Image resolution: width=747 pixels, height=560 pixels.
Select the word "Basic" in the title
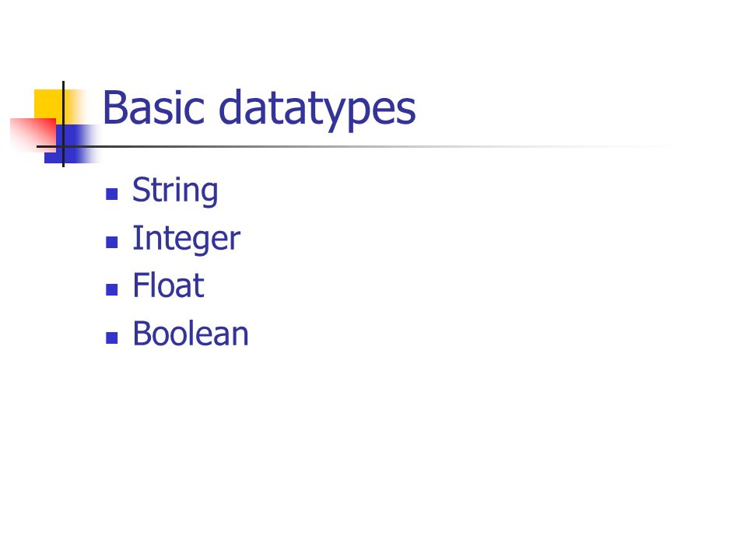[154, 107]
